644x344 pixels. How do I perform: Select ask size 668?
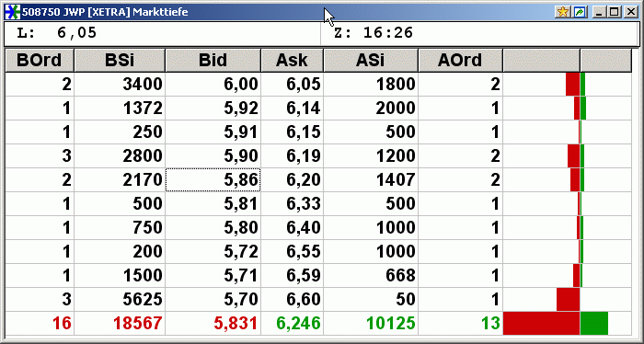pyautogui.click(x=371, y=275)
